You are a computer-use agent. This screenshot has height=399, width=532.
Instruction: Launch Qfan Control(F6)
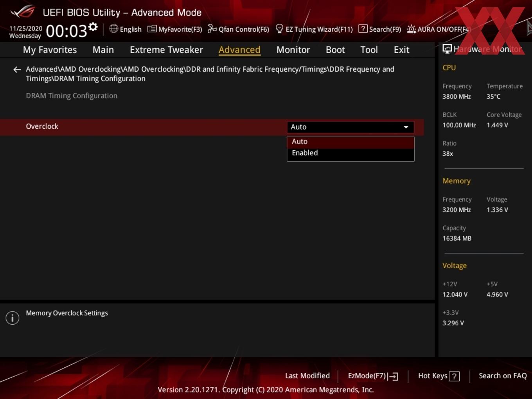pos(238,29)
